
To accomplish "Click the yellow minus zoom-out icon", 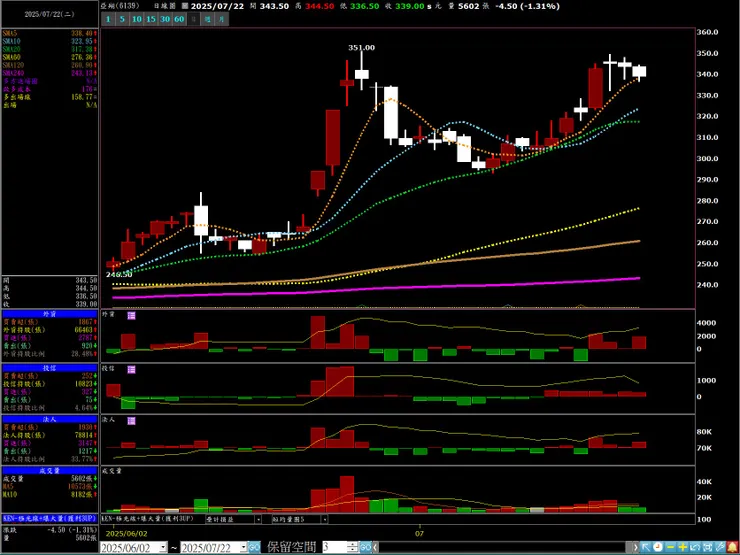I will 670,547.
